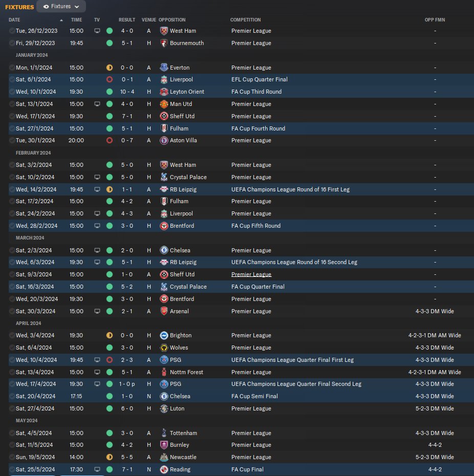474x476 pixels.
Task: Click the Nottm Forest club badge
Action: (x=164, y=372)
